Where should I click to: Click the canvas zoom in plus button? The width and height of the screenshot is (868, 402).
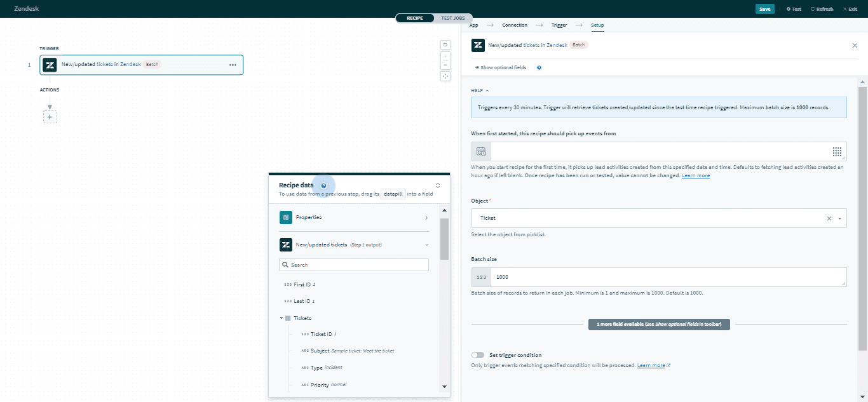(x=445, y=56)
